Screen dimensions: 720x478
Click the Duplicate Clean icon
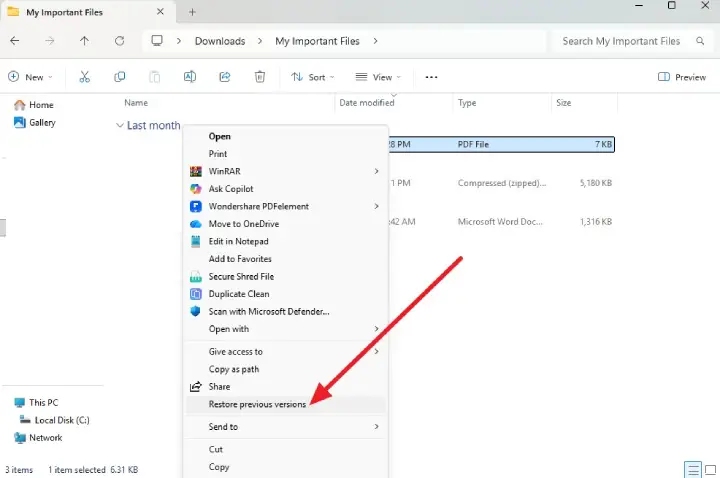tap(196, 294)
